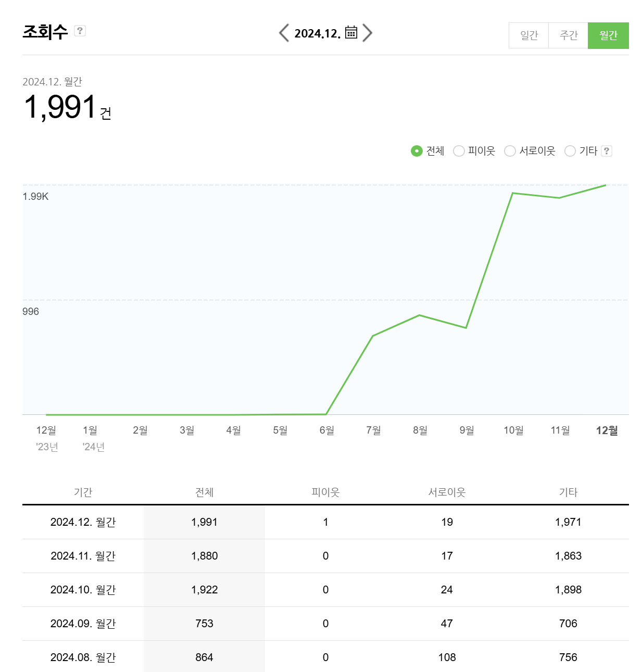Click the 1,971 value in the 기타 column
The height and width of the screenshot is (672, 642).
pyautogui.click(x=568, y=522)
